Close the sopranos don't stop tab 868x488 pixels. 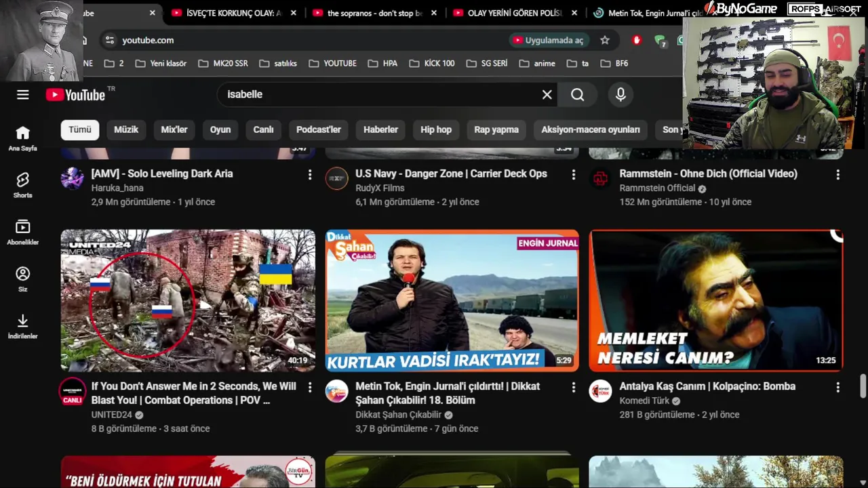pos(434,13)
